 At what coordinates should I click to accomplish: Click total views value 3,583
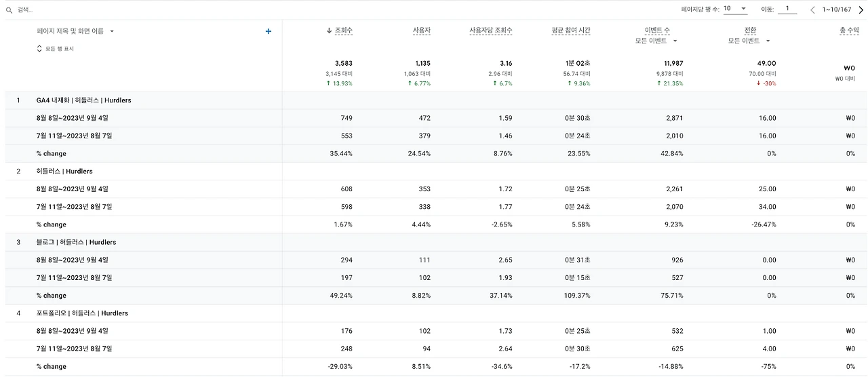[343, 64]
